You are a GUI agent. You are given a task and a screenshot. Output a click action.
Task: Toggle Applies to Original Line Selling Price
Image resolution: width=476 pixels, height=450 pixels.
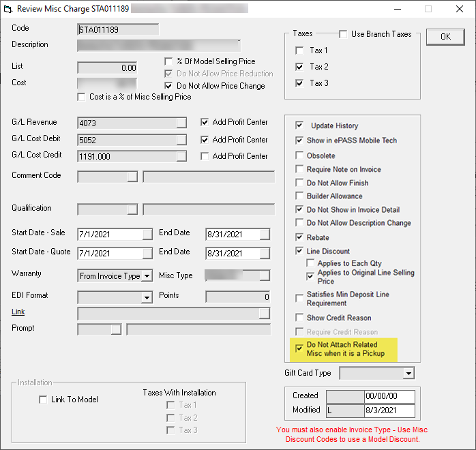310,276
